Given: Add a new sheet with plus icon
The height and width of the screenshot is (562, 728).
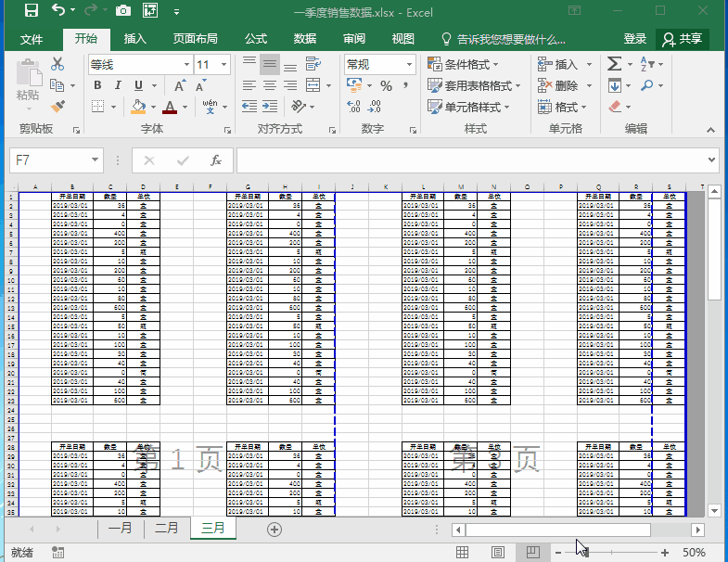Looking at the screenshot, I should click(274, 529).
